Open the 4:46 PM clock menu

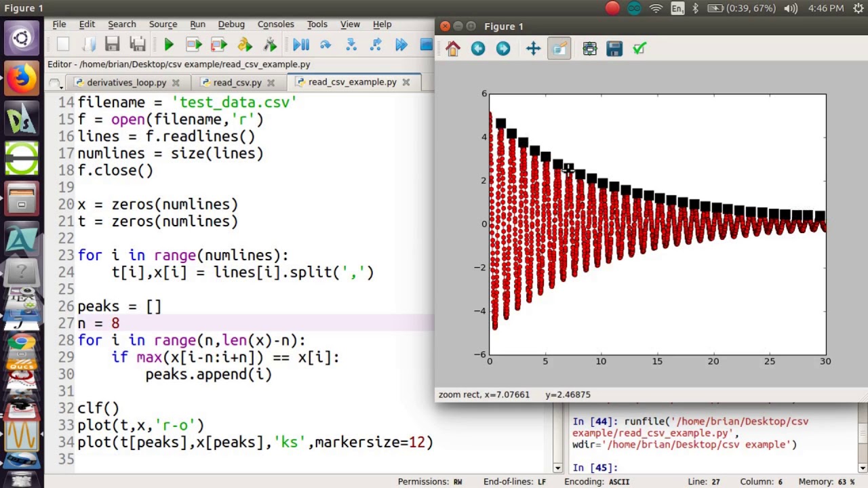(x=826, y=8)
